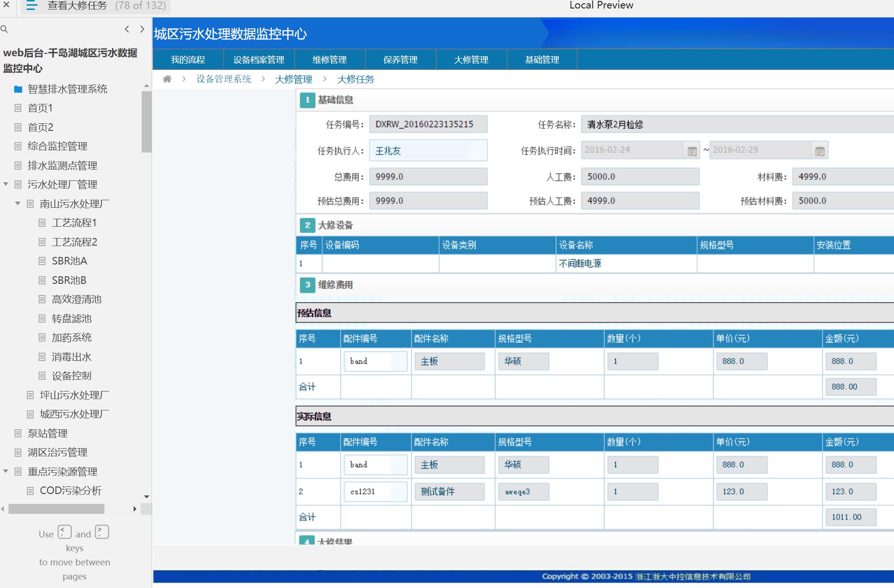Click page icon beside 泵站管理
Viewport: 894px width, 588px height.
pyautogui.click(x=18, y=433)
